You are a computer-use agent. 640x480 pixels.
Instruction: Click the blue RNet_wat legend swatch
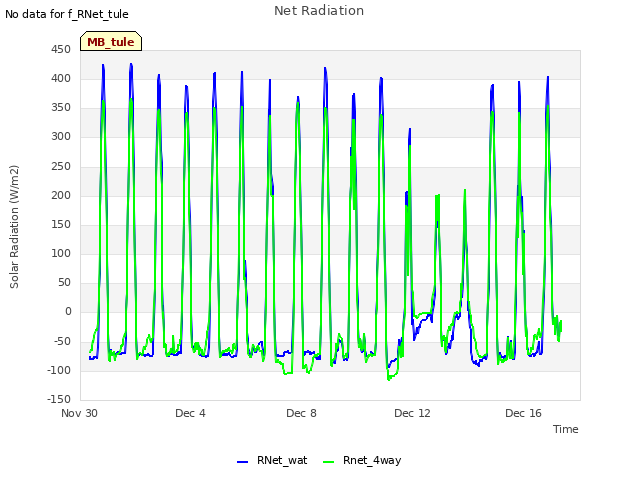(242, 462)
